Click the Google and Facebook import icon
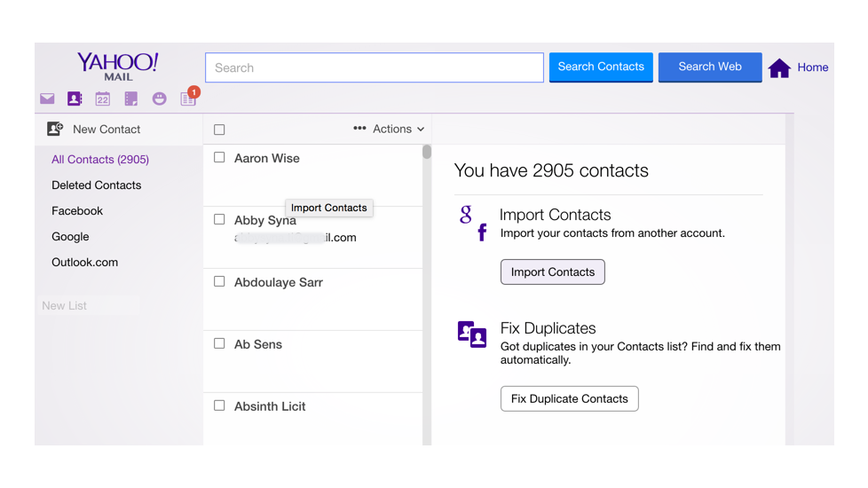Image resolution: width=868 pixels, height=488 pixels. [x=474, y=223]
